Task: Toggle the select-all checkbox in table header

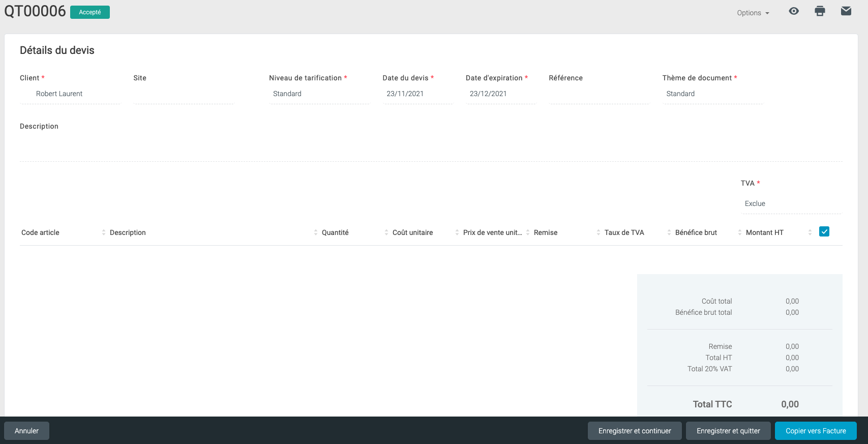Action: pos(824,232)
